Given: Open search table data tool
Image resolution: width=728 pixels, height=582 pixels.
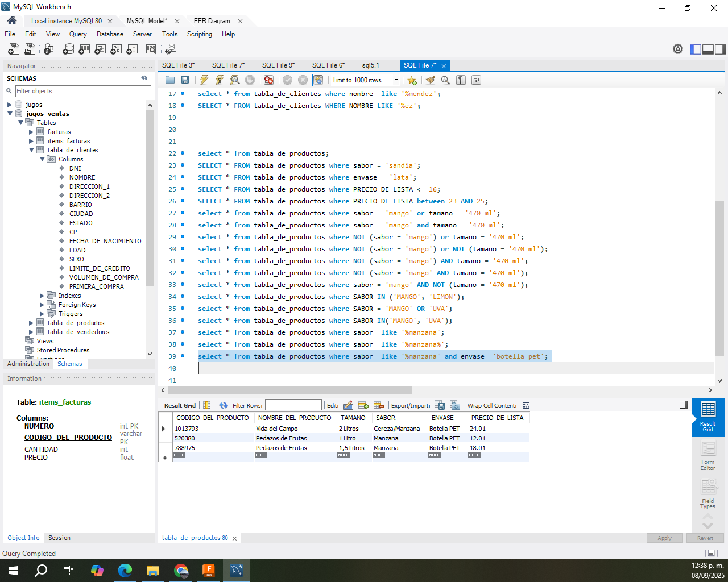Looking at the screenshot, I should (151, 49).
